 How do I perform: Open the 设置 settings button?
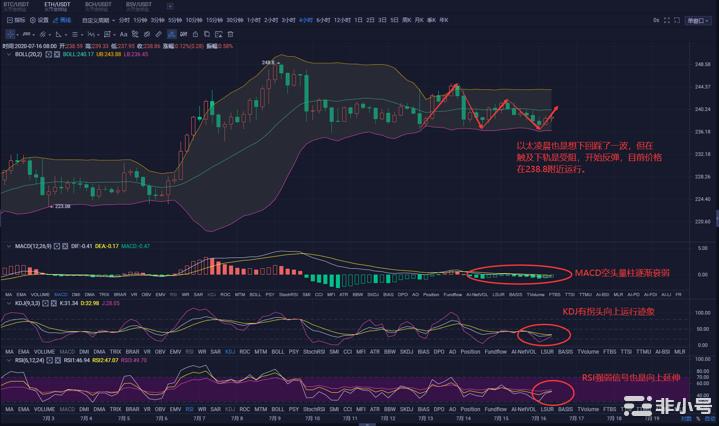tap(39, 20)
